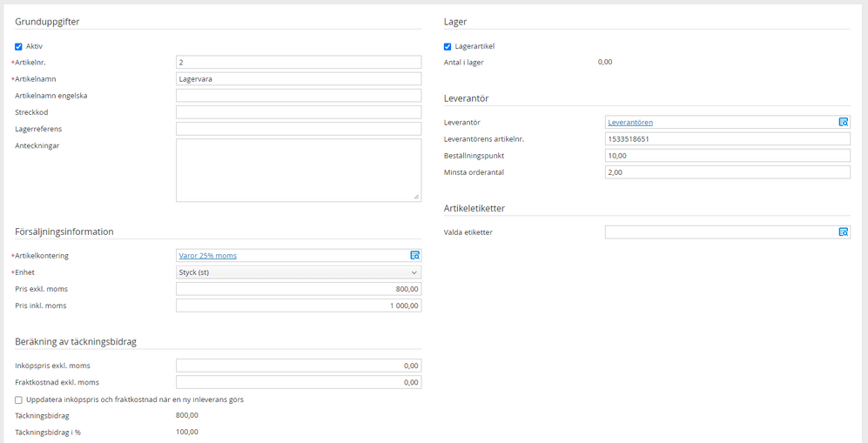868x443 pixels.
Task: Click inside the Anteckningar text area
Action: point(299,170)
